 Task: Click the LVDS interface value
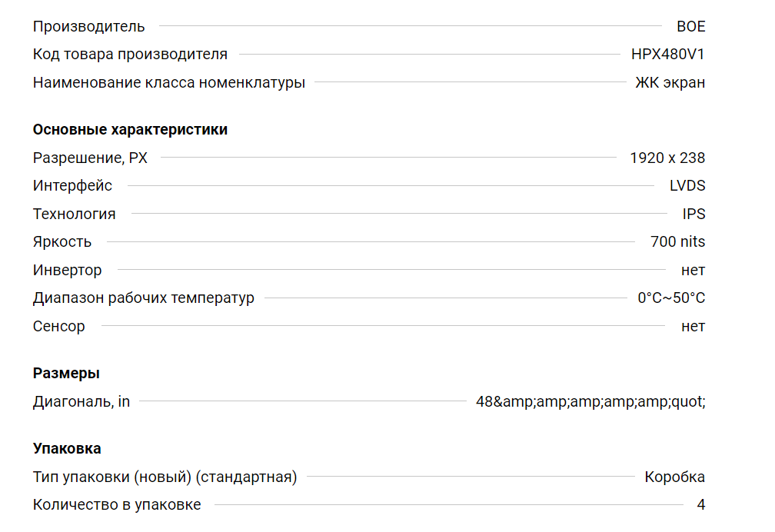[687, 185]
